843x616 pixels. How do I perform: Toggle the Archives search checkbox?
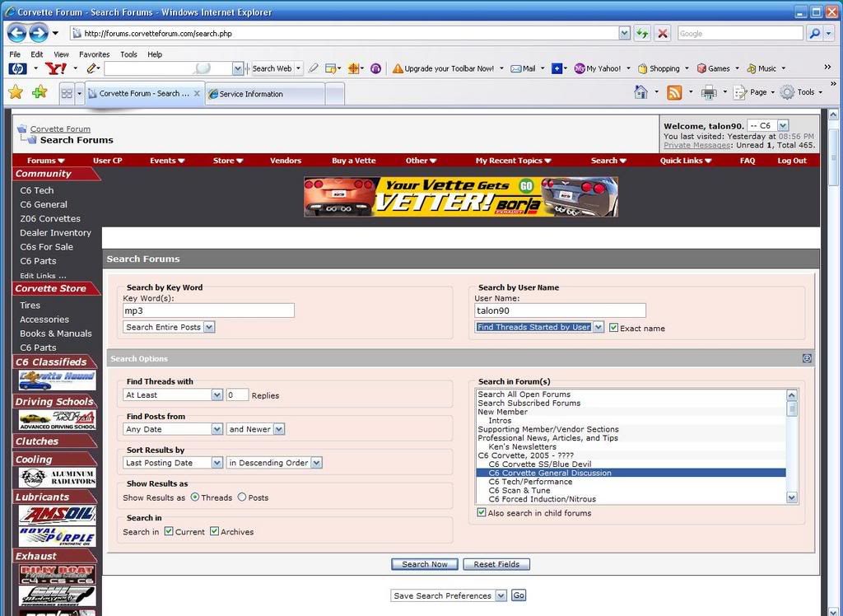(x=215, y=531)
